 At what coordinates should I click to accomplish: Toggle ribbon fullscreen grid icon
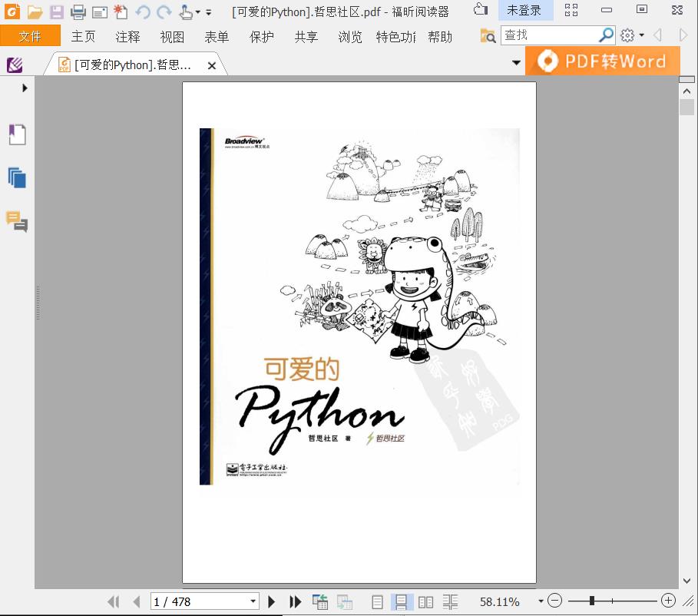(x=571, y=10)
